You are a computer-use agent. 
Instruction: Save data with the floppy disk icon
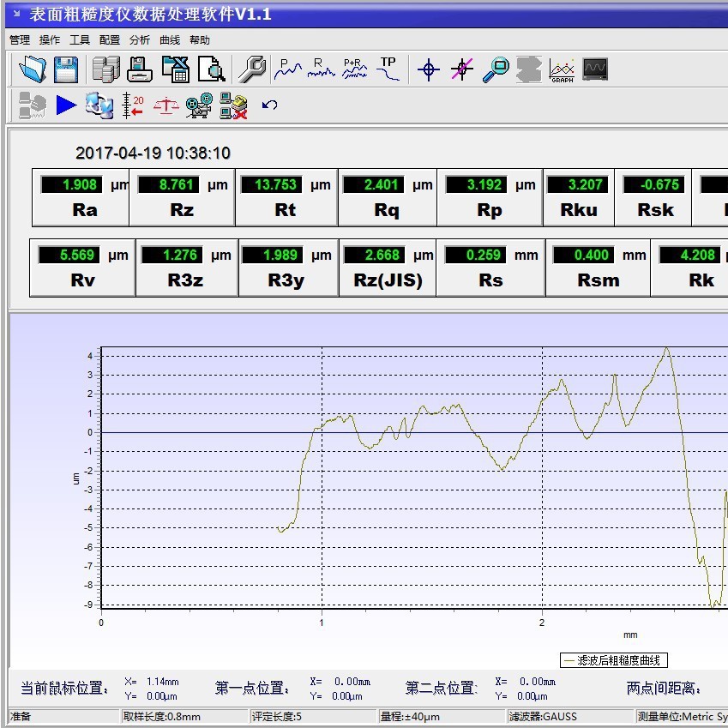point(66,69)
